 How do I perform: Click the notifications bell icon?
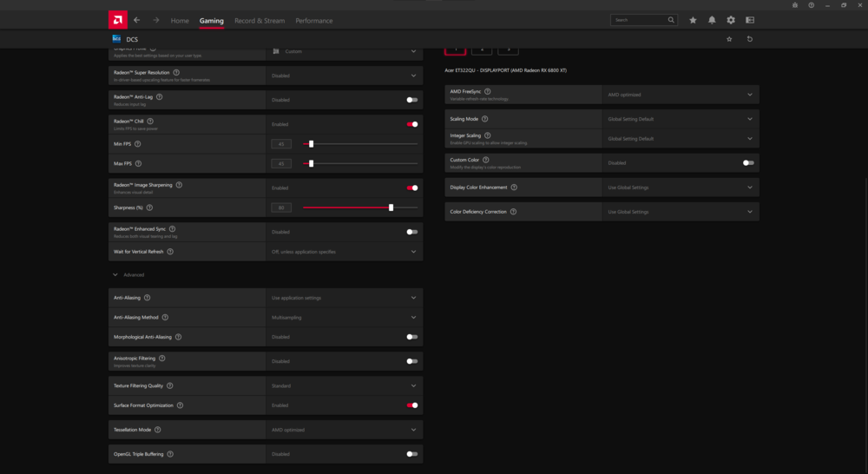712,20
